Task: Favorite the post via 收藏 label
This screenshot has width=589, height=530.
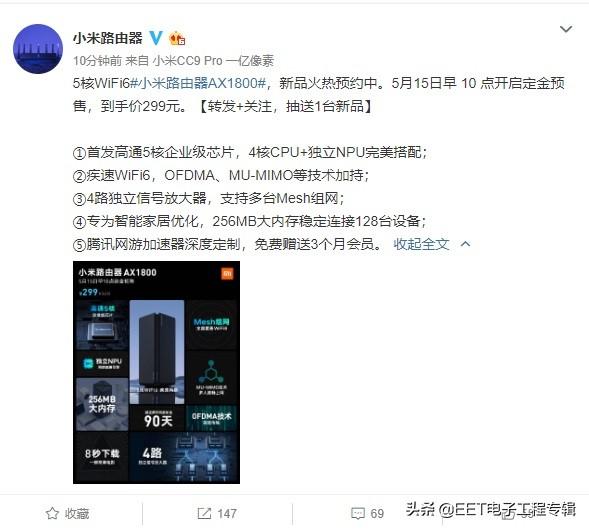Action: click(x=77, y=513)
